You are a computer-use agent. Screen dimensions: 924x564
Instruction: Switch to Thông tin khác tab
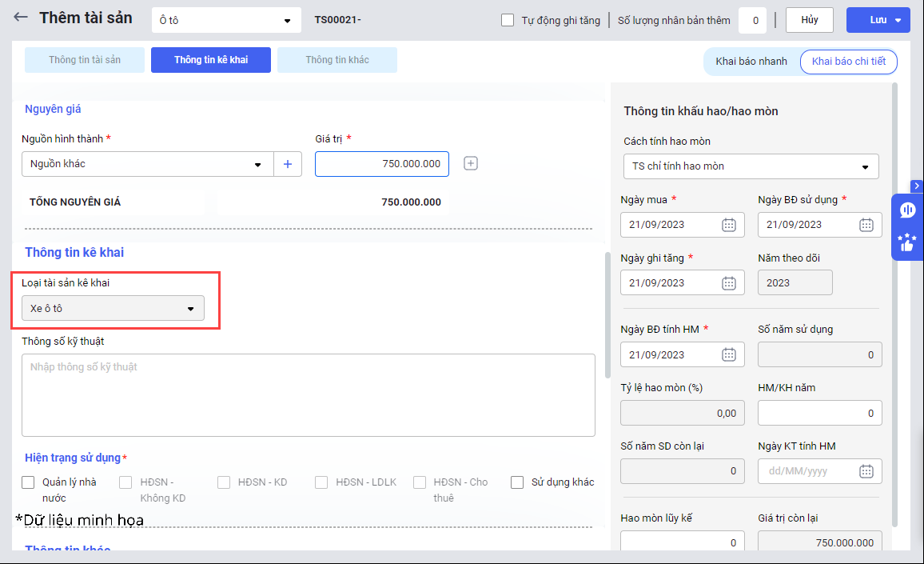(x=337, y=60)
